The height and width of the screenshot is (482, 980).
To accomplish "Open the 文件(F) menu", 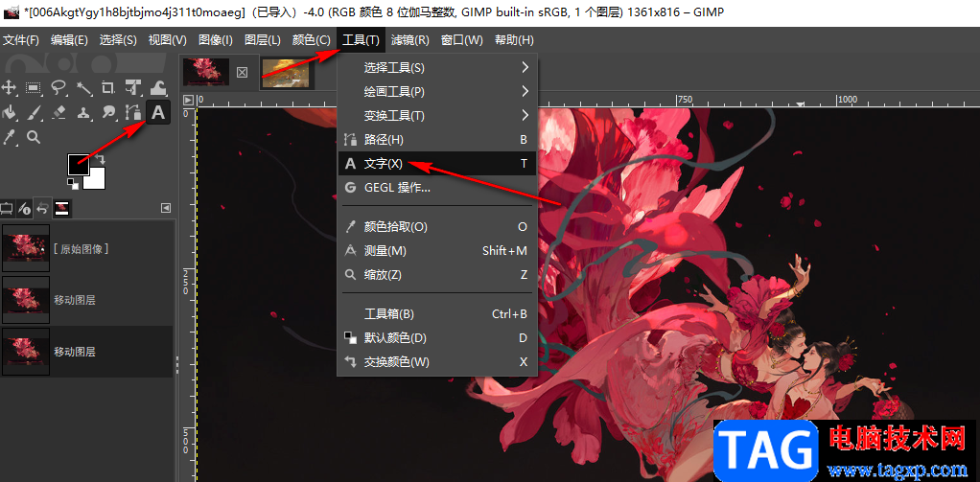I will click(x=21, y=40).
